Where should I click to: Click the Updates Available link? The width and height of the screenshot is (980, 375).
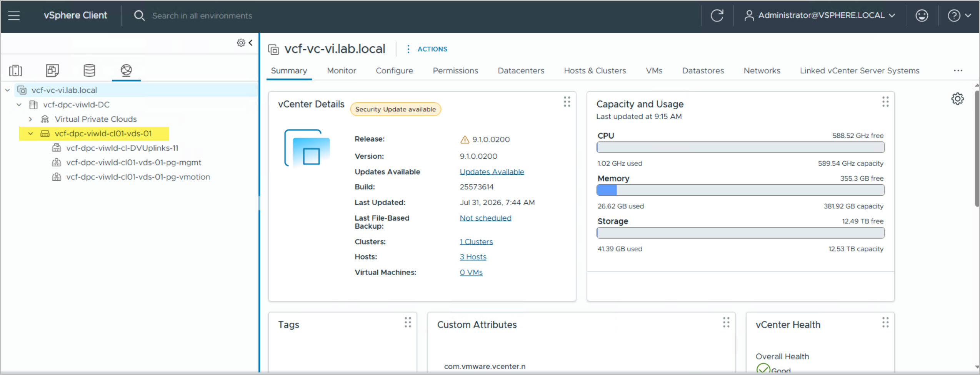492,172
